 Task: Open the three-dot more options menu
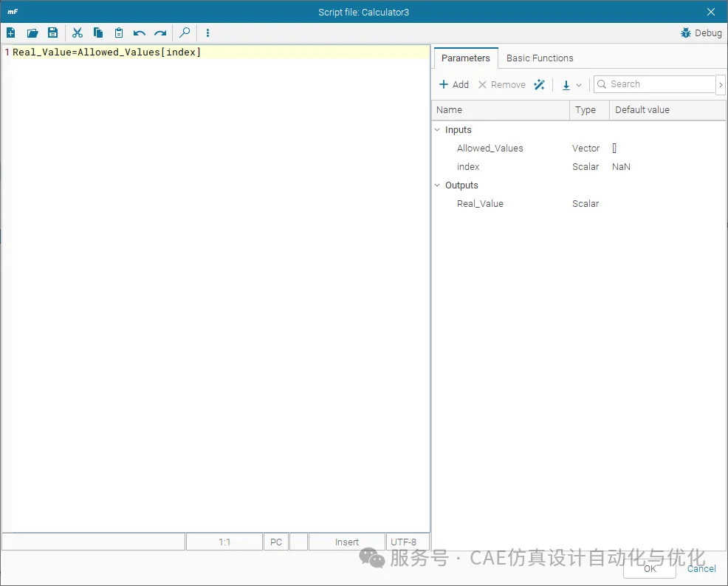207,33
